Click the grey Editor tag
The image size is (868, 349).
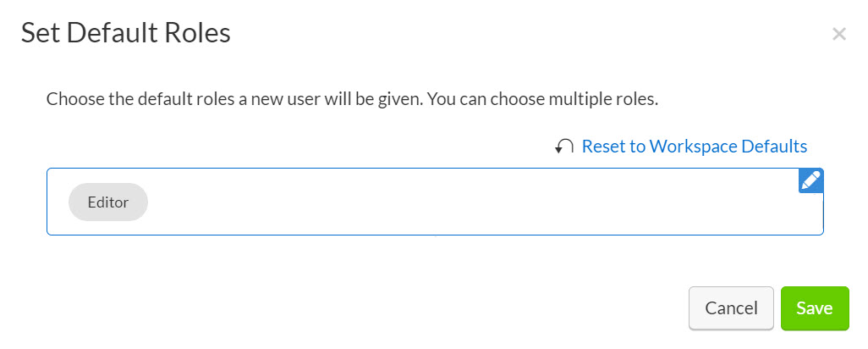click(x=108, y=202)
